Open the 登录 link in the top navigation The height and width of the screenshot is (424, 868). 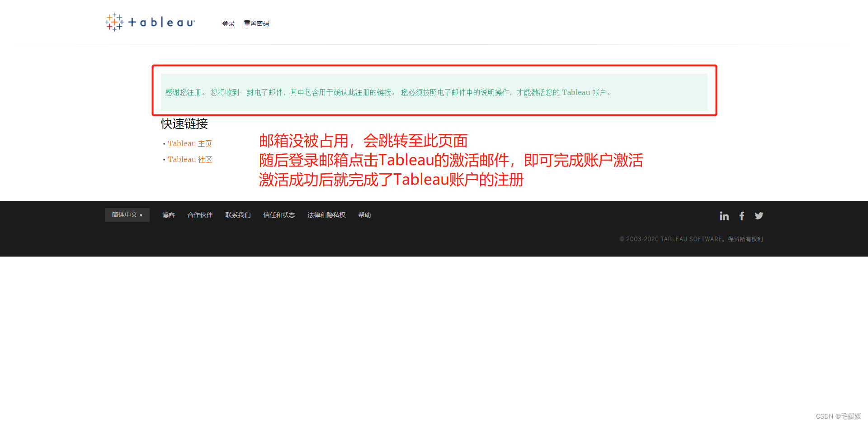coord(228,24)
